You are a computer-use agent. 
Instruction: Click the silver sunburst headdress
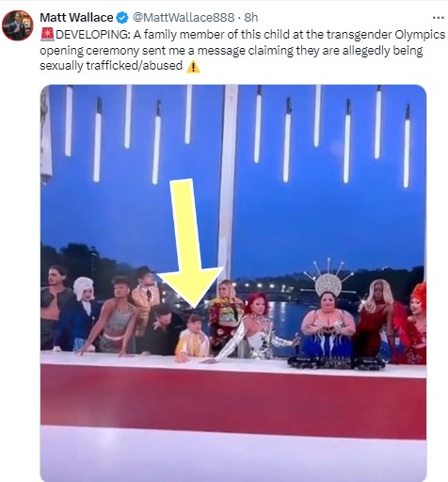click(x=328, y=278)
